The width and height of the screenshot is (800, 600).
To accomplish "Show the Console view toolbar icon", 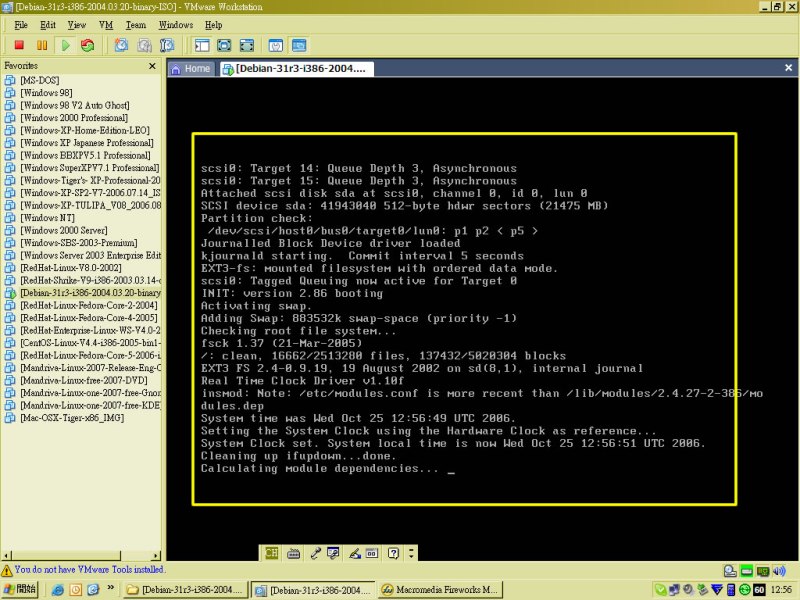I will tap(299, 45).
